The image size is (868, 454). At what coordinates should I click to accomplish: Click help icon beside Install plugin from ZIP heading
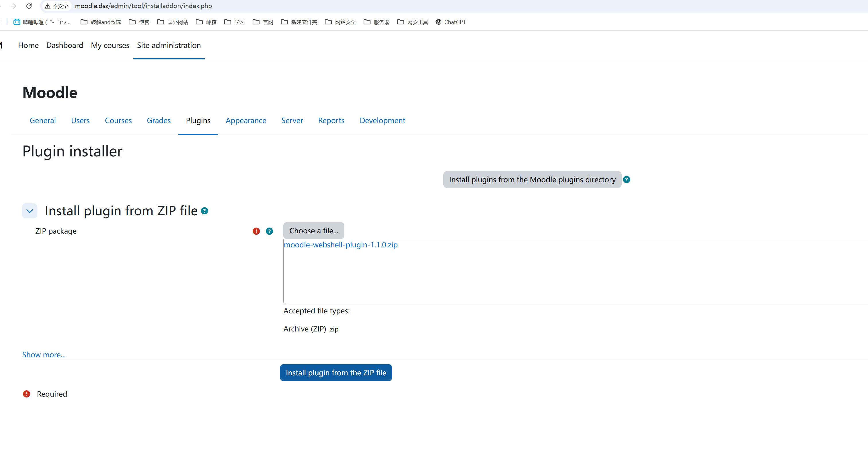[x=204, y=211]
